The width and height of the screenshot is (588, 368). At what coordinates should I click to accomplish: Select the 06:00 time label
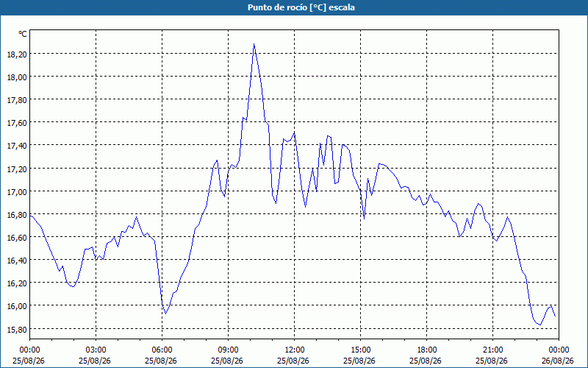pos(162,350)
